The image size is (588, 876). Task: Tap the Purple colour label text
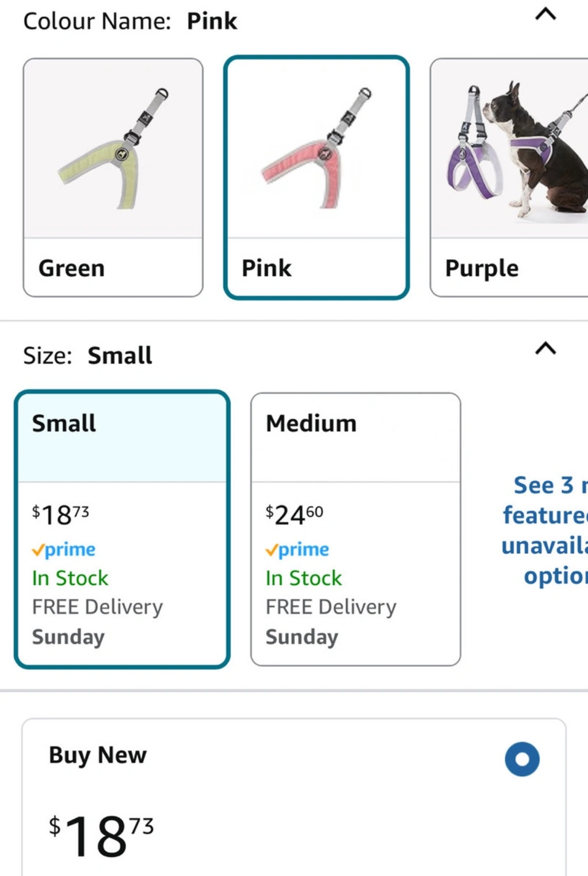click(x=482, y=268)
